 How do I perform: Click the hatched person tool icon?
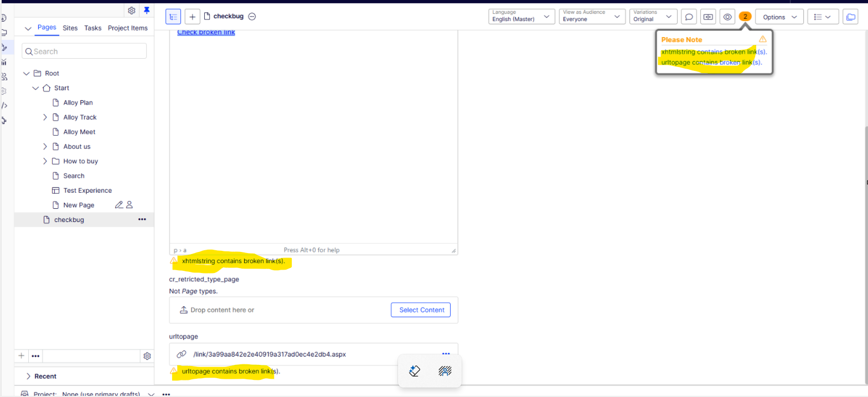[445, 371]
